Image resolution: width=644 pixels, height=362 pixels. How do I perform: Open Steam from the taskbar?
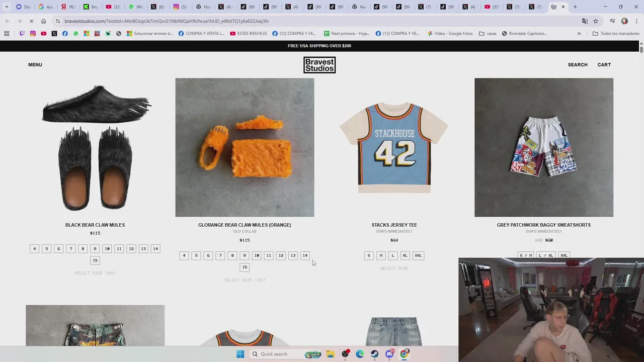375,354
